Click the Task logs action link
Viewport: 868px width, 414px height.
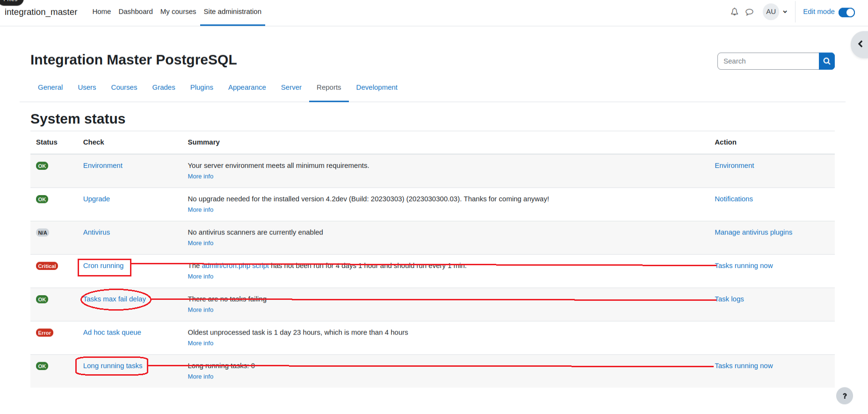729,299
